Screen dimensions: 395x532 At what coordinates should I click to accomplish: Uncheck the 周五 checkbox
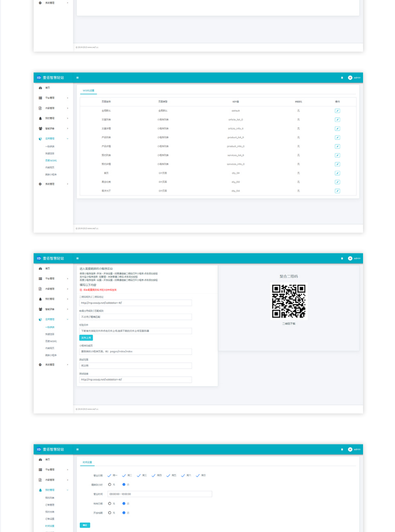coord(168,475)
